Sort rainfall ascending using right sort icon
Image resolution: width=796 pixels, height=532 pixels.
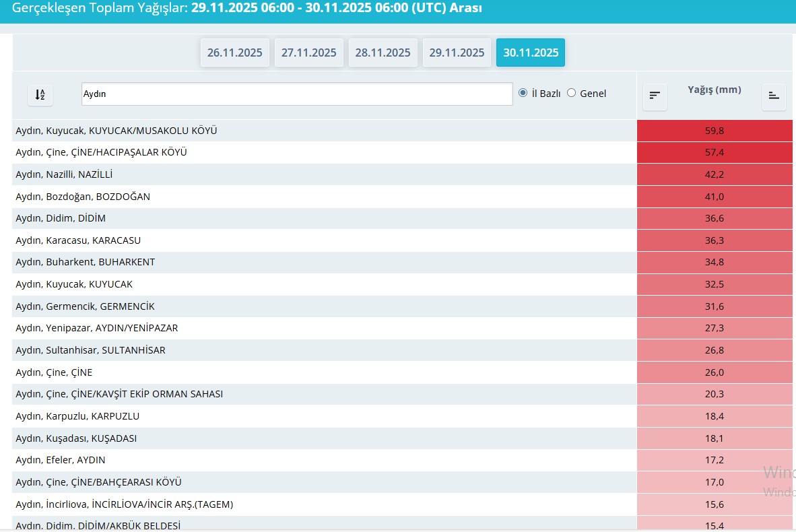point(774,96)
